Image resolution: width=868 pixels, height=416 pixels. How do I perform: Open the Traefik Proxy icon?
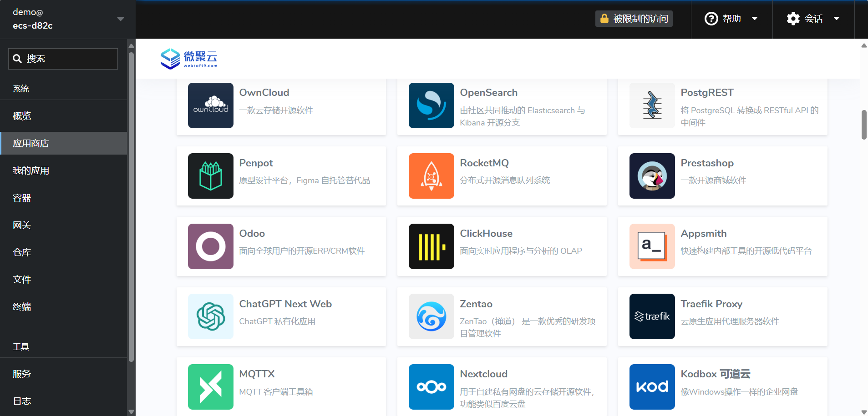(x=652, y=316)
